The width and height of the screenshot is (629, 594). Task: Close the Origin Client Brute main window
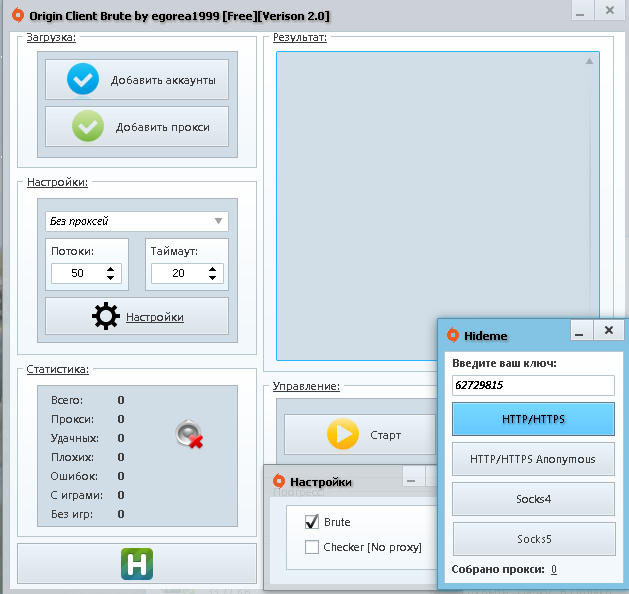[610, 10]
